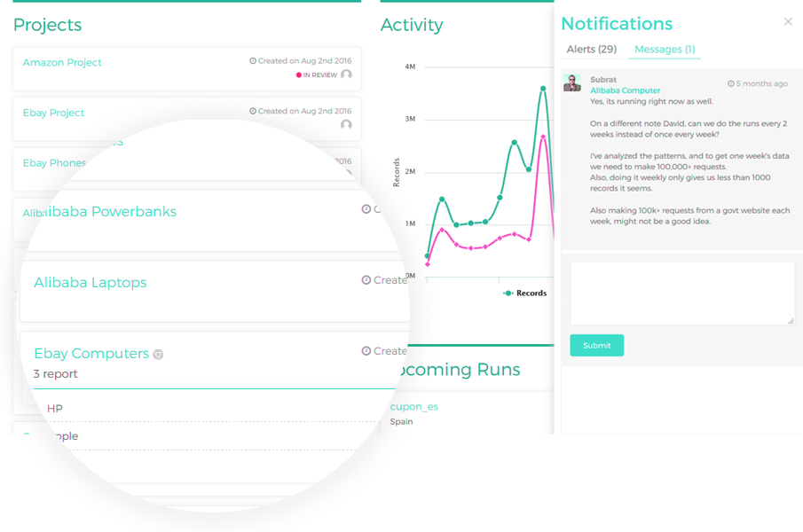Click the Notifications heading

click(617, 24)
